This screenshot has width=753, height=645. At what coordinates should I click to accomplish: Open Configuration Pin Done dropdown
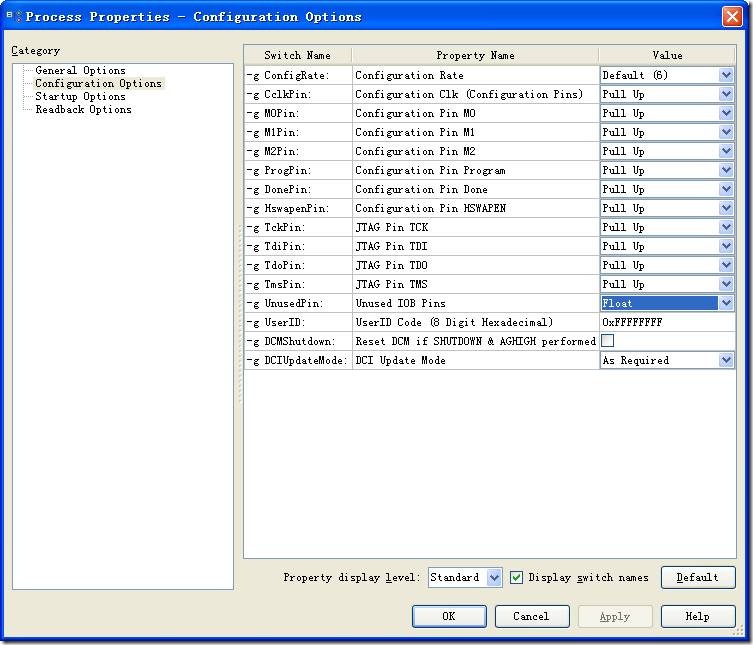pos(726,189)
